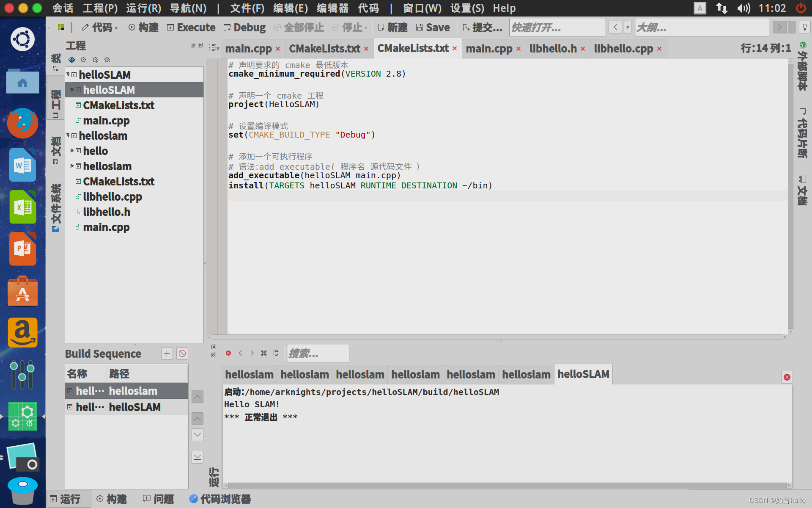This screenshot has width=812, height=508.
Task: Click the 快速打开 quick open field
Action: (x=557, y=28)
